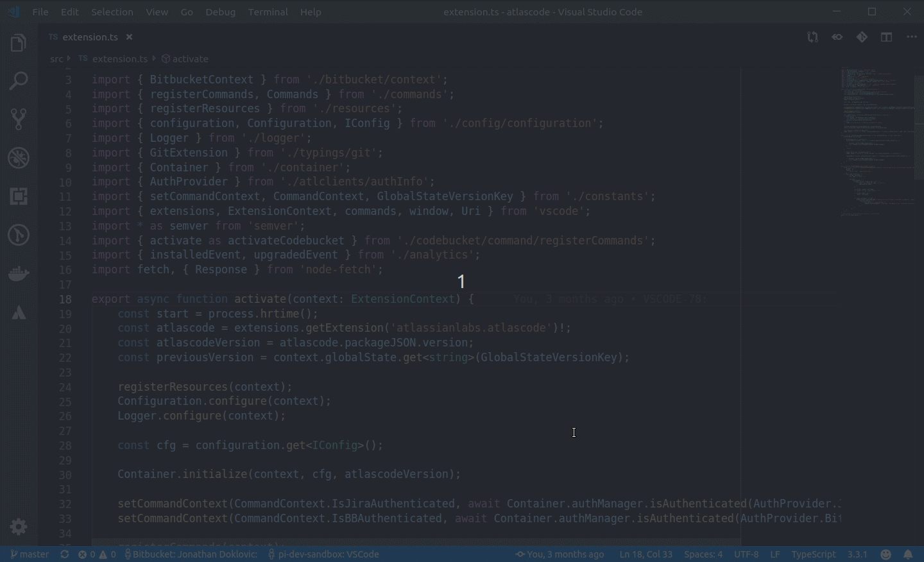Screen dimensions: 924x562
Task: Open the Explorer sidebar icon
Action: (18, 42)
